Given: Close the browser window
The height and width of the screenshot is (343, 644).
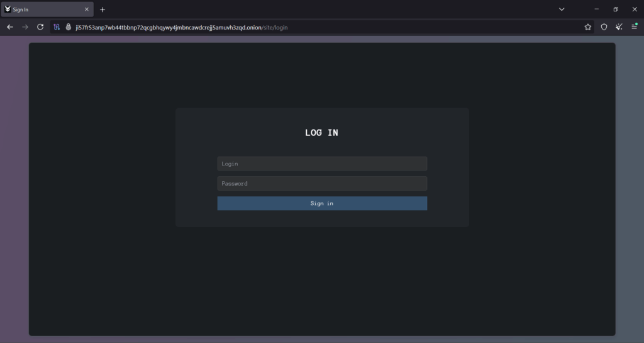Looking at the screenshot, I should (635, 9).
